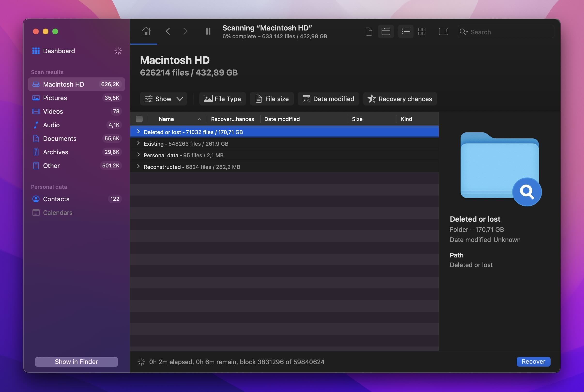Toggle File size filter view

[272, 98]
